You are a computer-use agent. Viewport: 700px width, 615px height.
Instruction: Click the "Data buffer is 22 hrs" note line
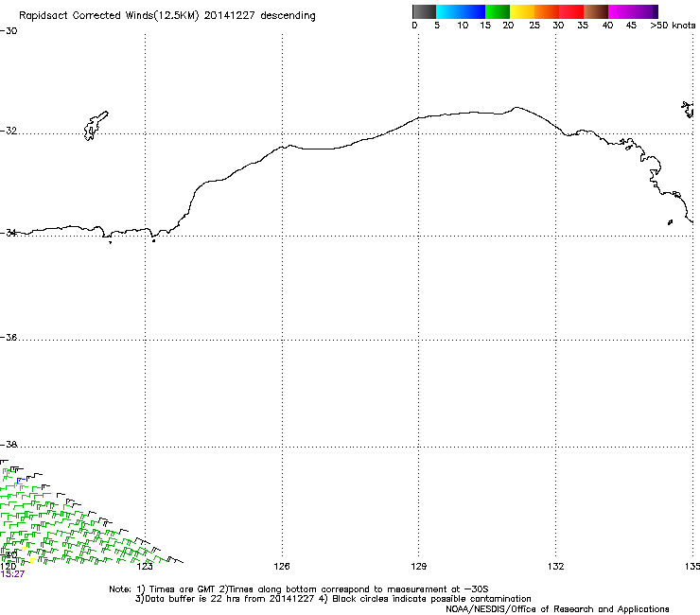[333, 599]
